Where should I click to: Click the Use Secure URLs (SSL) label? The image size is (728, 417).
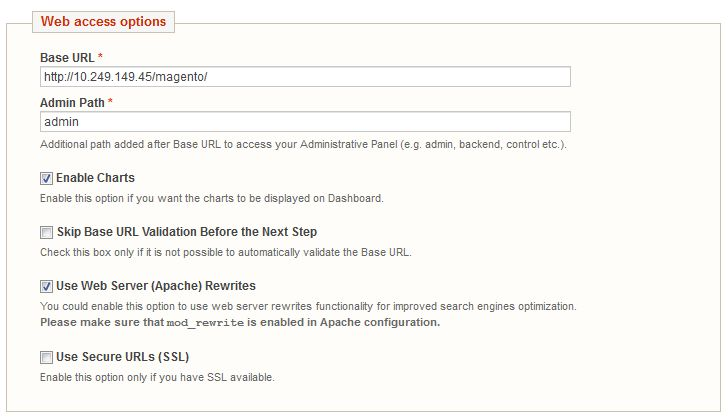123,357
